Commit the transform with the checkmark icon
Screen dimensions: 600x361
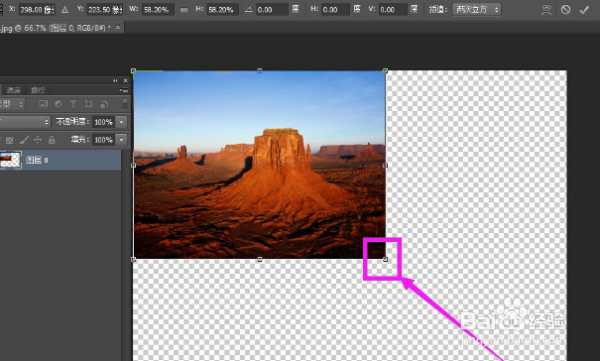584,10
